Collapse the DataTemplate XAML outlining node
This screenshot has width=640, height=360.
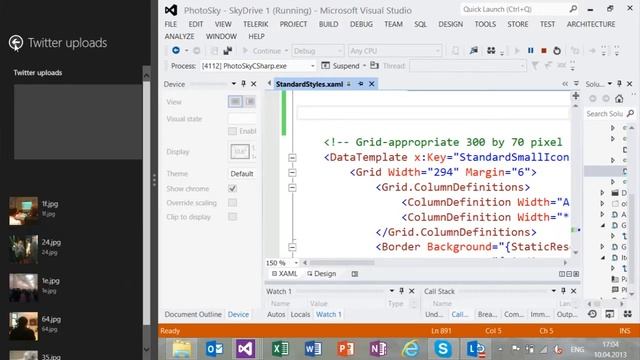point(292,158)
